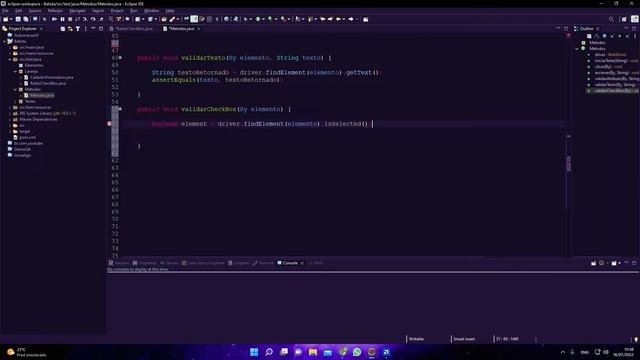Open the Run button dropdown arrow
This screenshot has height=360, width=640.
[263, 19]
